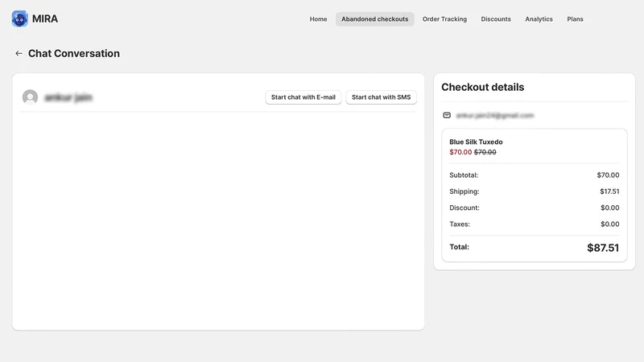644x362 pixels.
Task: Click the MIRA robot logo icon
Action: 19,19
